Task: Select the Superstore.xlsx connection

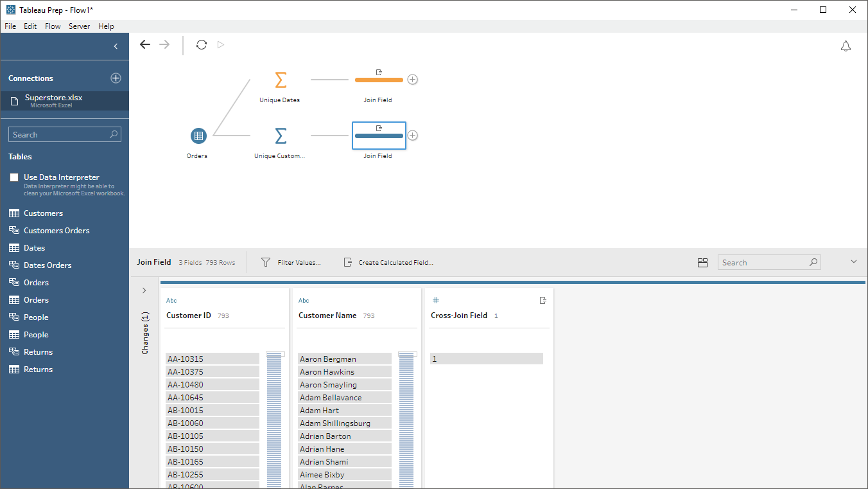Action: [64, 101]
